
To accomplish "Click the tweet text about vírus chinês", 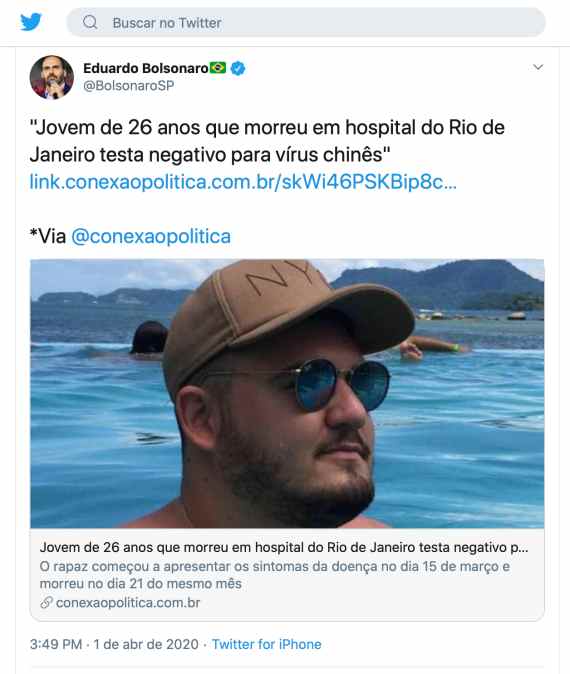I will point(267,141).
